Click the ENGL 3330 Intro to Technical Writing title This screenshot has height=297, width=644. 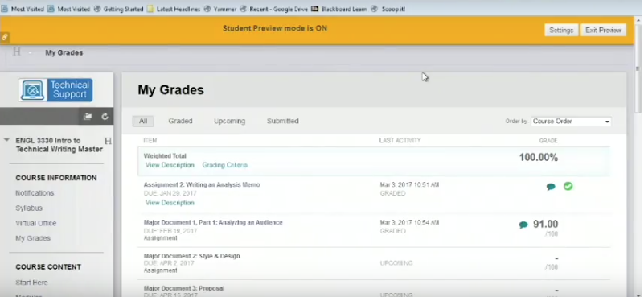point(59,145)
